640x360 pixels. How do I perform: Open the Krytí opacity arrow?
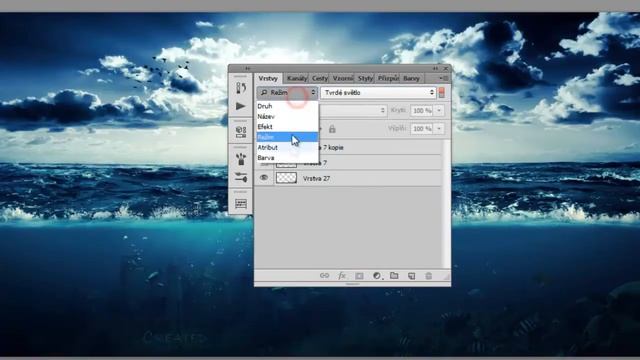[x=439, y=111]
